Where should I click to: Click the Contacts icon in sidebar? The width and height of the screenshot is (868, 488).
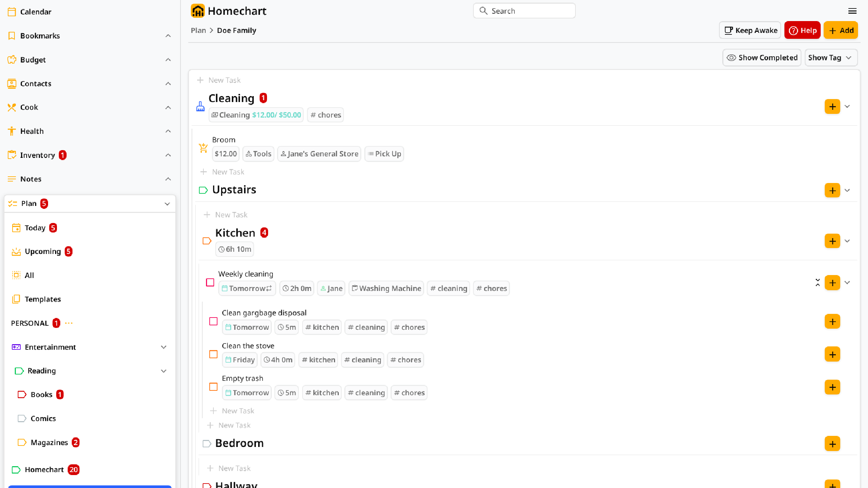pyautogui.click(x=12, y=84)
